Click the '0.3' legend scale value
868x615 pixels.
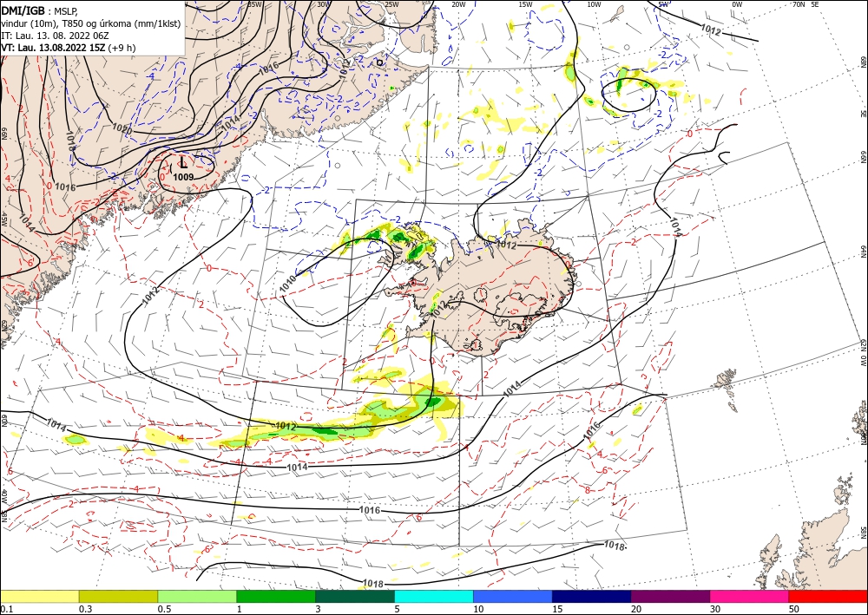(x=85, y=609)
